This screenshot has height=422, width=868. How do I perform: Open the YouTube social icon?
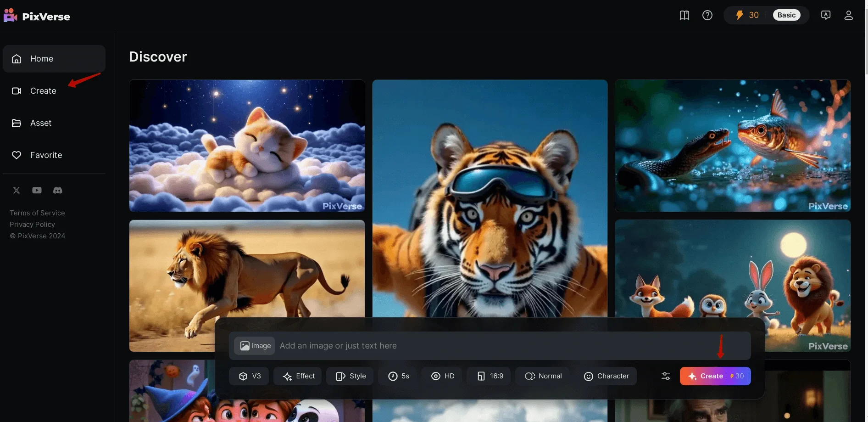click(37, 190)
